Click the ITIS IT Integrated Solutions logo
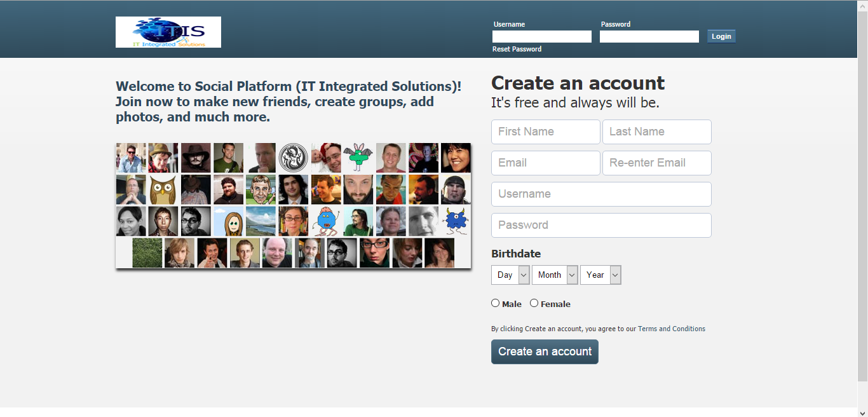The height and width of the screenshot is (417, 868). [168, 32]
